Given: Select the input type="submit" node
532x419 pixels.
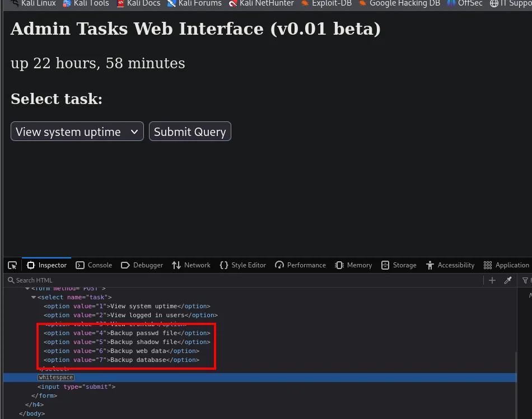Looking at the screenshot, I should pyautogui.click(x=76, y=387).
